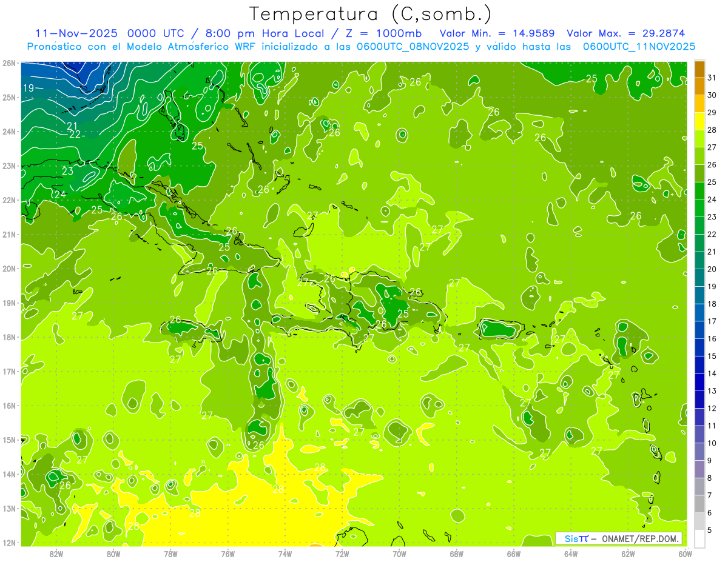
Task: Click the "19" contour label on the map
Action: [29, 89]
